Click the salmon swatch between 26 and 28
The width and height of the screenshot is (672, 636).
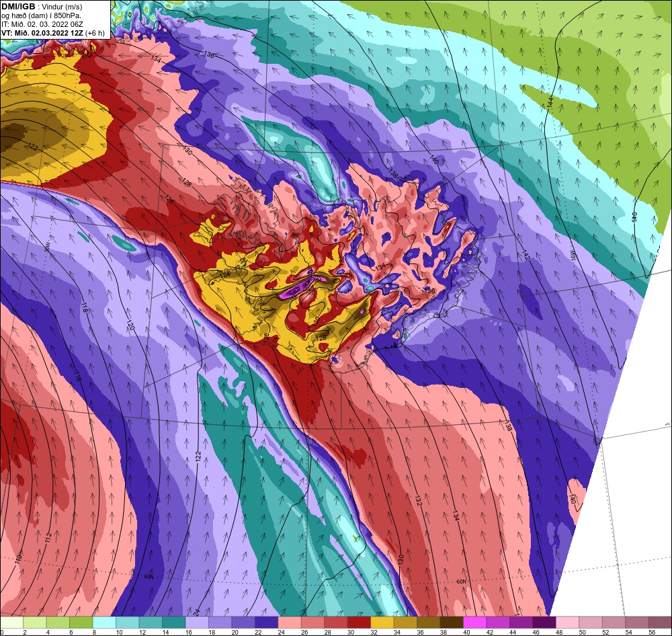point(313,623)
